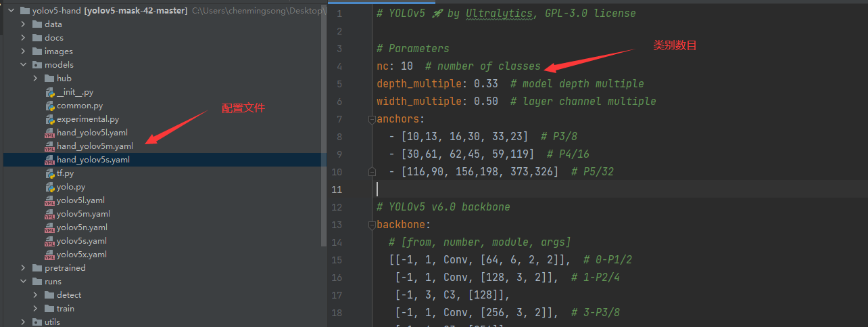Expand the data folder arrow
Screen dimensions: 868x327
click(x=24, y=24)
